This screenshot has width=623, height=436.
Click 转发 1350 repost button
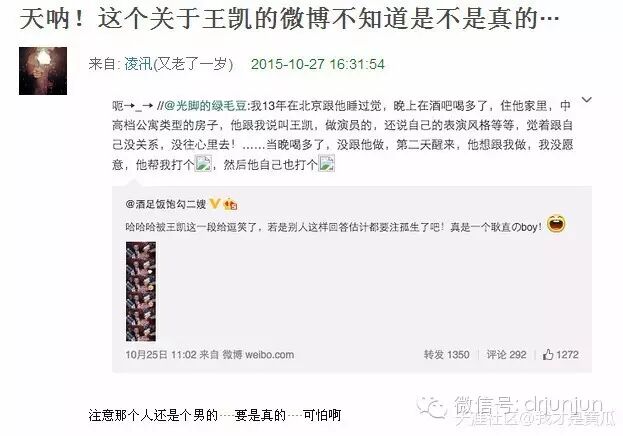tap(446, 355)
